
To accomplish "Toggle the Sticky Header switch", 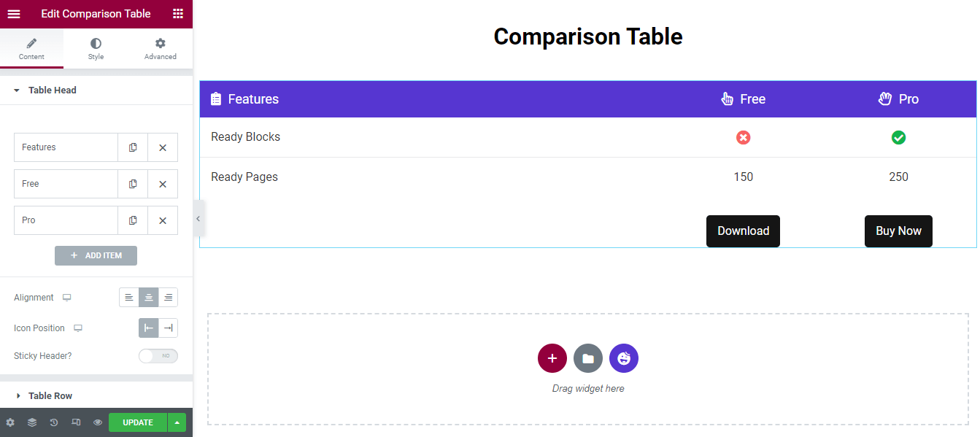I will pyautogui.click(x=158, y=356).
